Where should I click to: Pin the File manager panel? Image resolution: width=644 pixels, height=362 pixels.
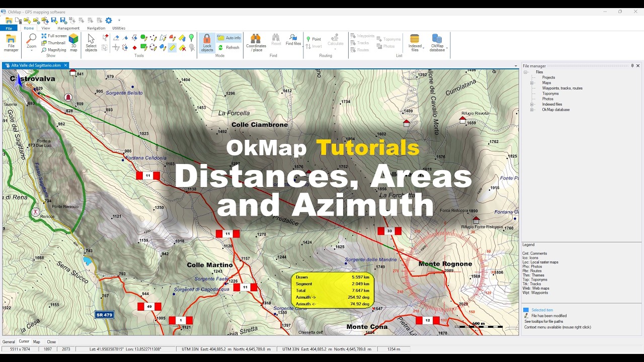[x=632, y=66]
